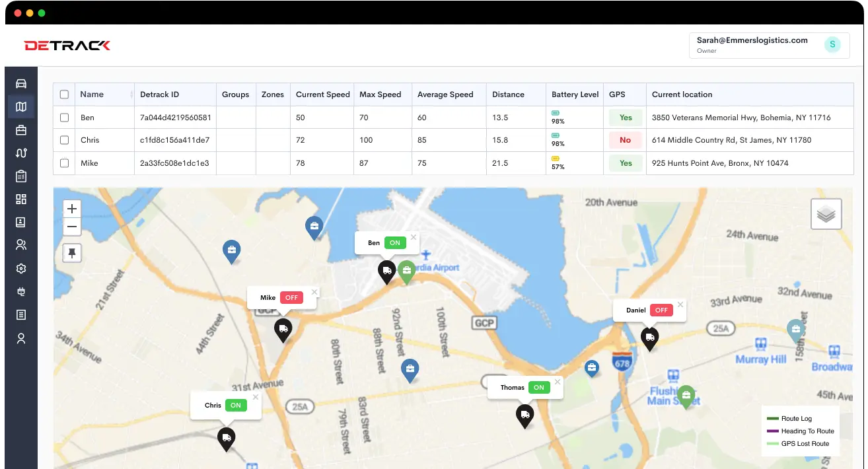This screenshot has width=868, height=469.
Task: Close Daniel's map popup
Action: click(x=680, y=305)
